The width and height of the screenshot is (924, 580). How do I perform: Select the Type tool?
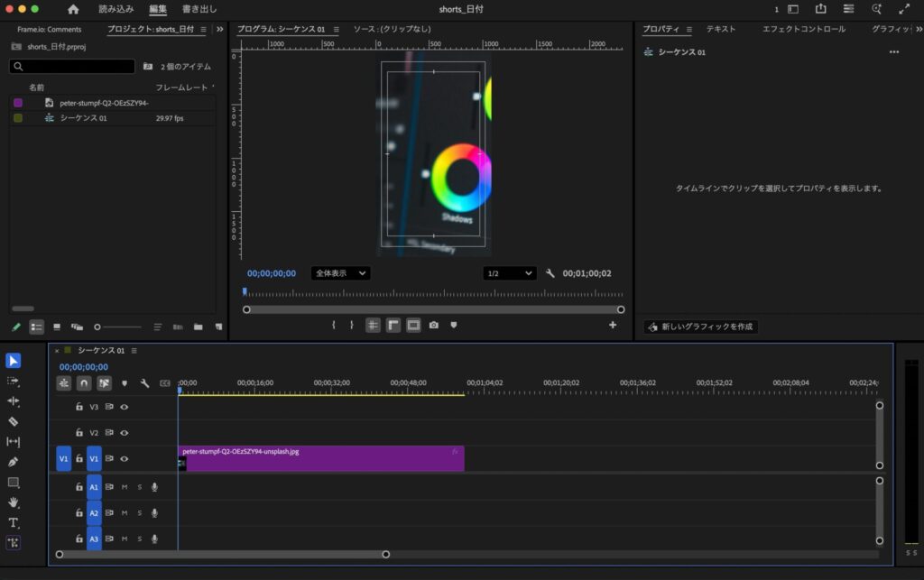[x=14, y=522]
